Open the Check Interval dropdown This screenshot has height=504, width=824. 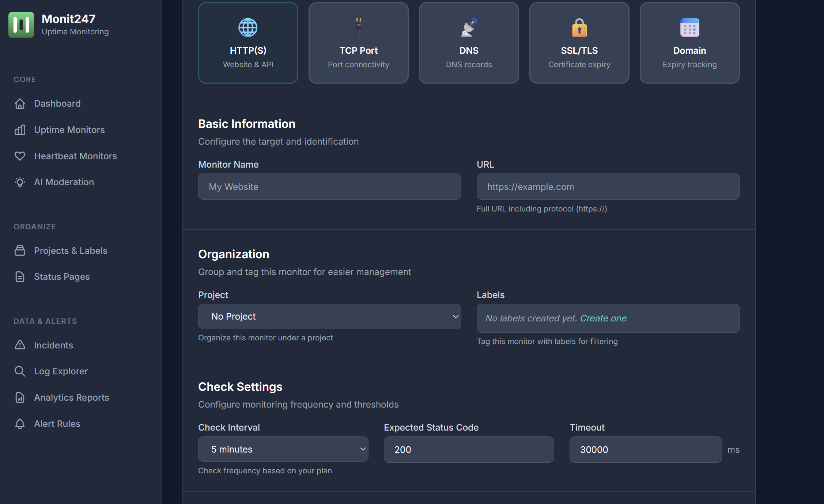click(283, 449)
